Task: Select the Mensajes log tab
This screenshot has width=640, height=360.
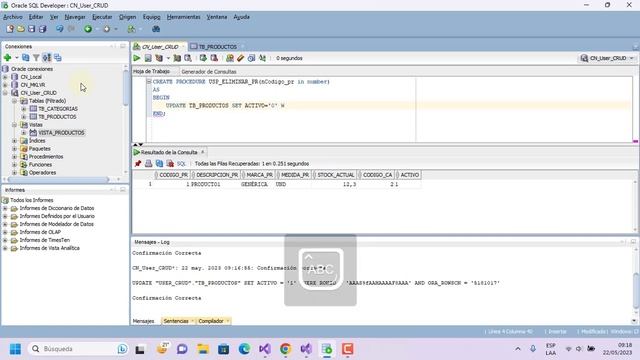Action: (144, 321)
